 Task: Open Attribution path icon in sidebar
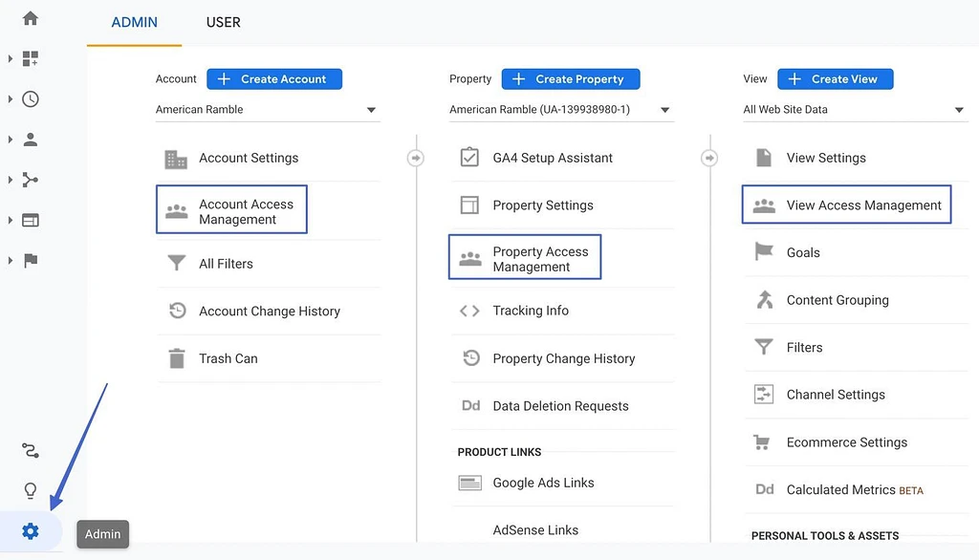click(30, 450)
